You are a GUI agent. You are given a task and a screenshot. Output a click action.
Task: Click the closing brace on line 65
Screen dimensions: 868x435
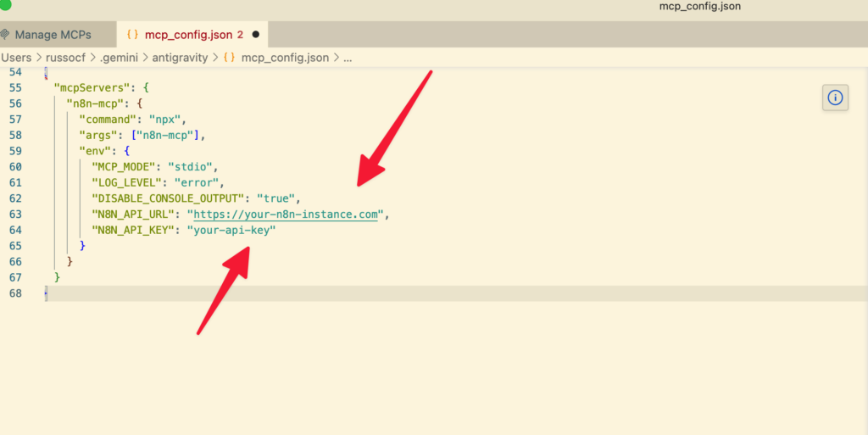(82, 246)
